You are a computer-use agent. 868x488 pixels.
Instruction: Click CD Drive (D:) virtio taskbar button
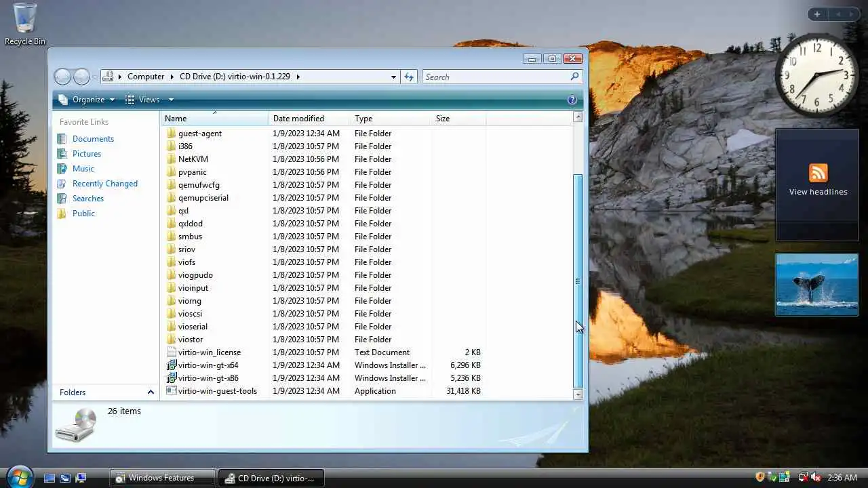coord(271,478)
